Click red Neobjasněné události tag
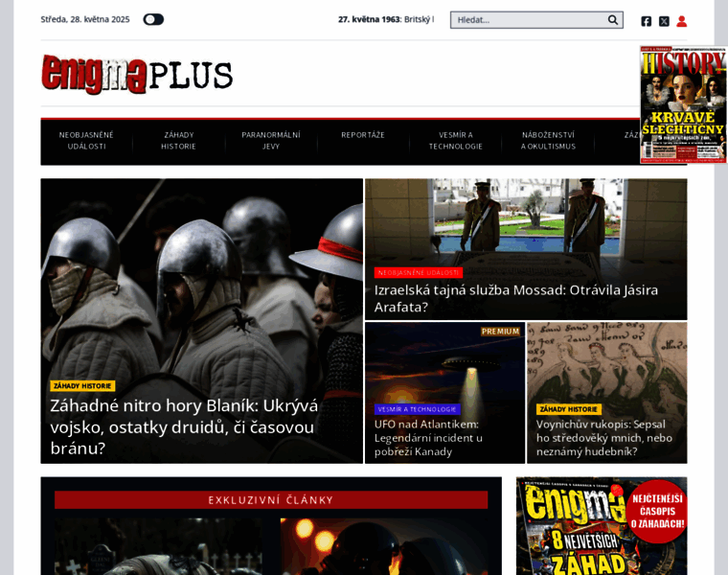 point(419,272)
